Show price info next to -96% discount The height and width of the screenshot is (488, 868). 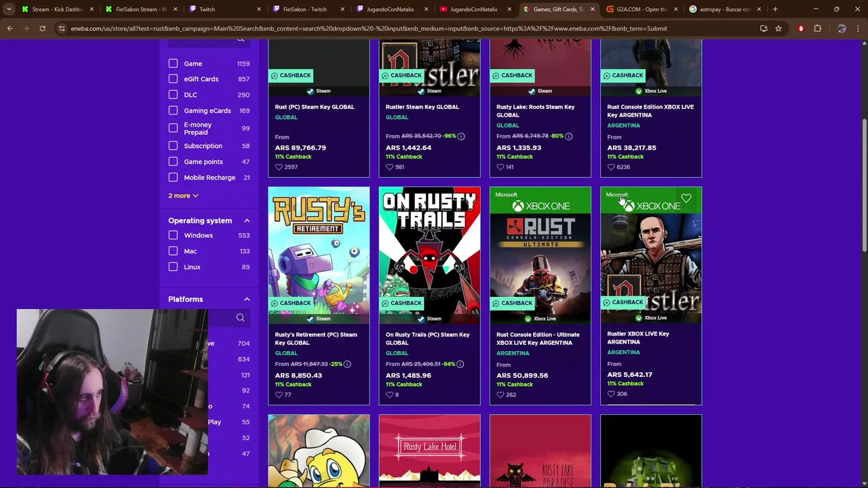pos(461,136)
